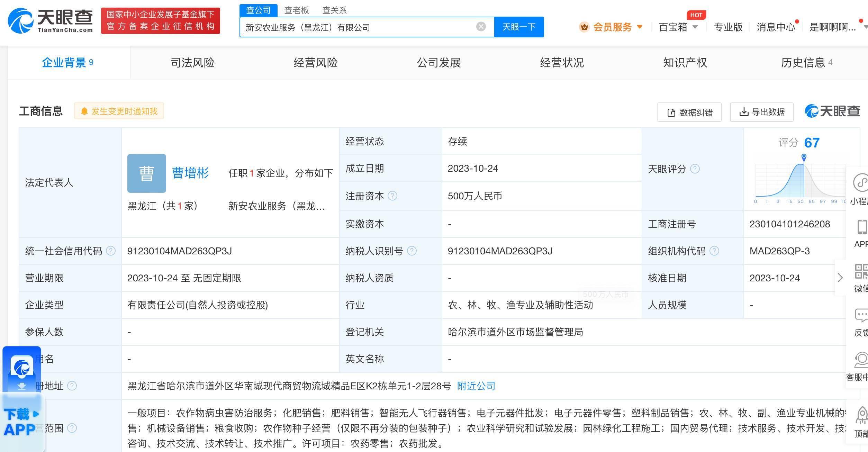Click the 天眼一下 search button
This screenshot has width=868, height=452.
(519, 27)
